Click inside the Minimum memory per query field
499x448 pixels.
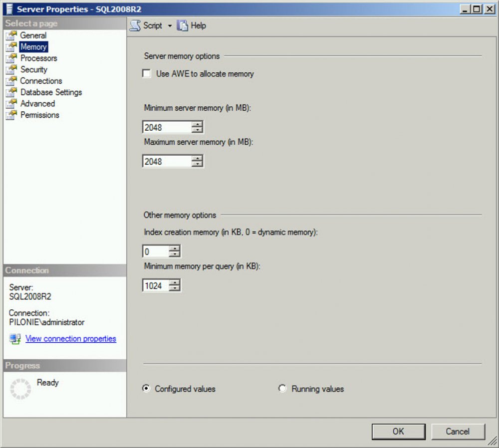(156, 285)
